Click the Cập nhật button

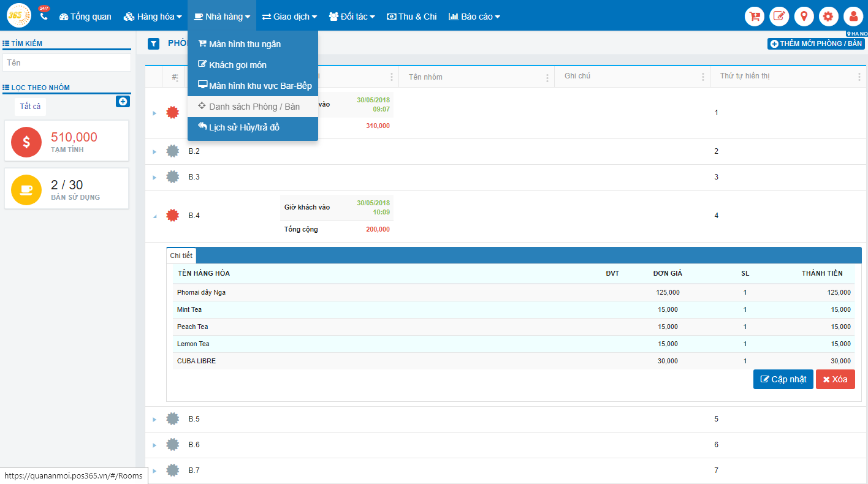pos(783,379)
